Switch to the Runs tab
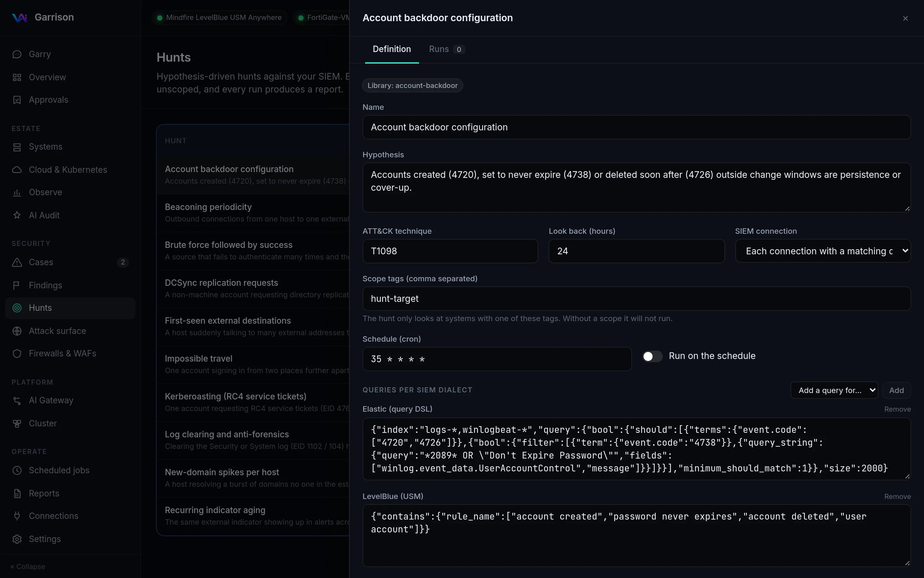Viewport: 924px width, 578px height. click(446, 49)
